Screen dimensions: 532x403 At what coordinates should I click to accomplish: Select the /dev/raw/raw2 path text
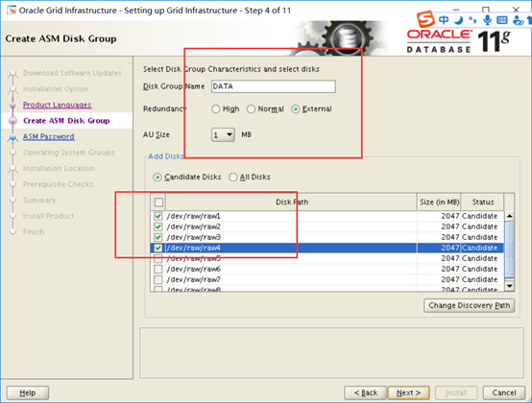(193, 226)
